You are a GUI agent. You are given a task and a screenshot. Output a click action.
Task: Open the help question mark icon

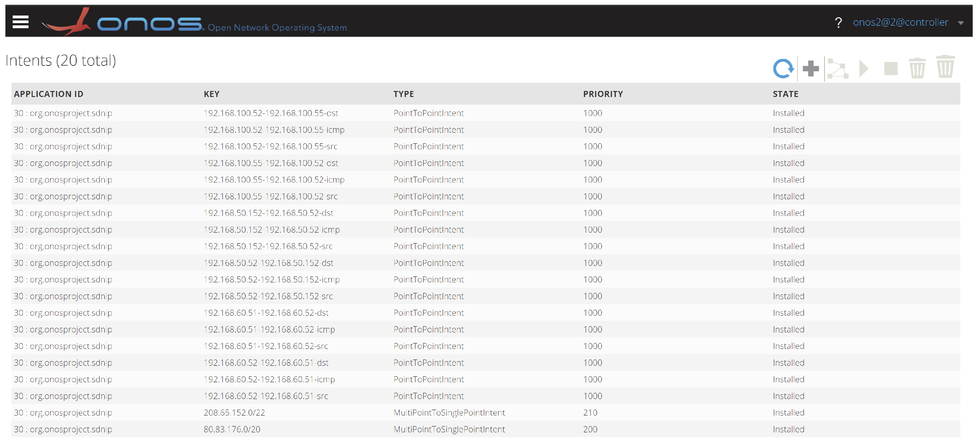pyautogui.click(x=838, y=23)
